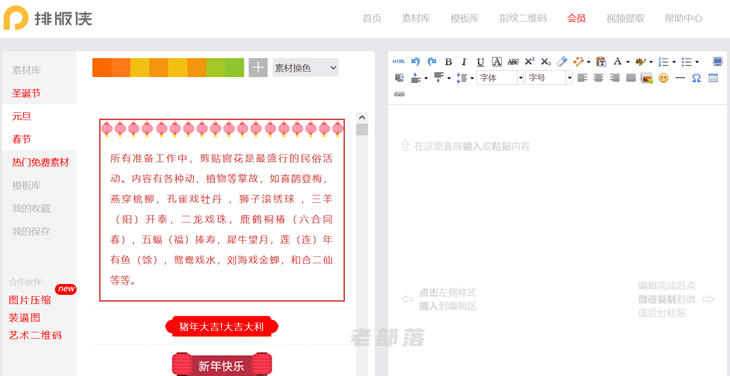Image resolution: width=730 pixels, height=376 pixels.
Task: Click the insert image icon
Action: 647,78
